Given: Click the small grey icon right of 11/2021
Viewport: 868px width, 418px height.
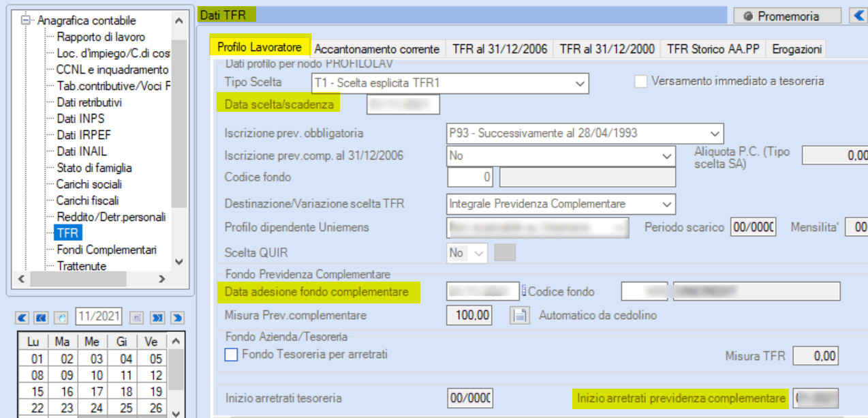Looking at the screenshot, I should pos(138,318).
